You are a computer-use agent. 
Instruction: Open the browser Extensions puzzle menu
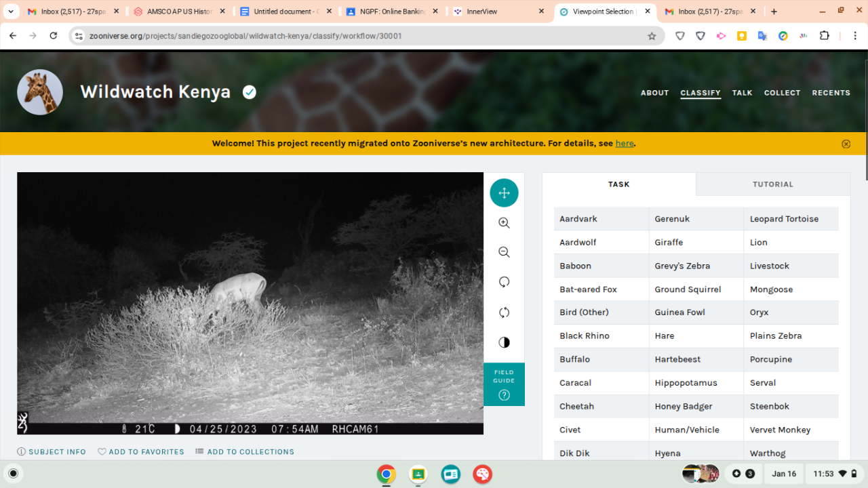(x=825, y=36)
